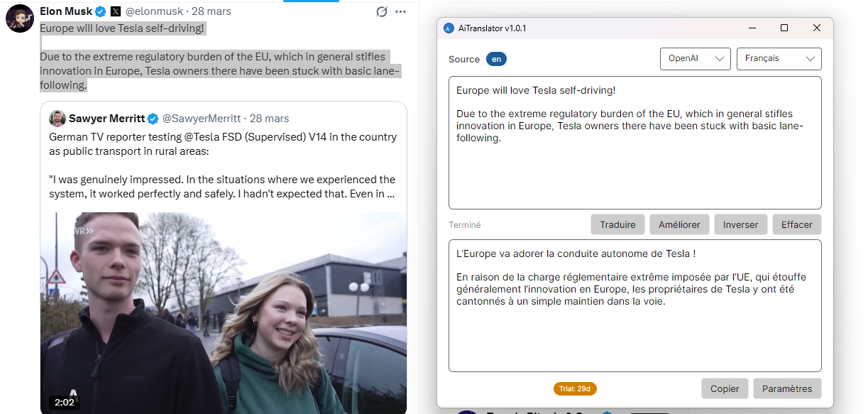Clear text with the Effacer button
Image resolution: width=868 pixels, height=414 pixels.
click(796, 224)
